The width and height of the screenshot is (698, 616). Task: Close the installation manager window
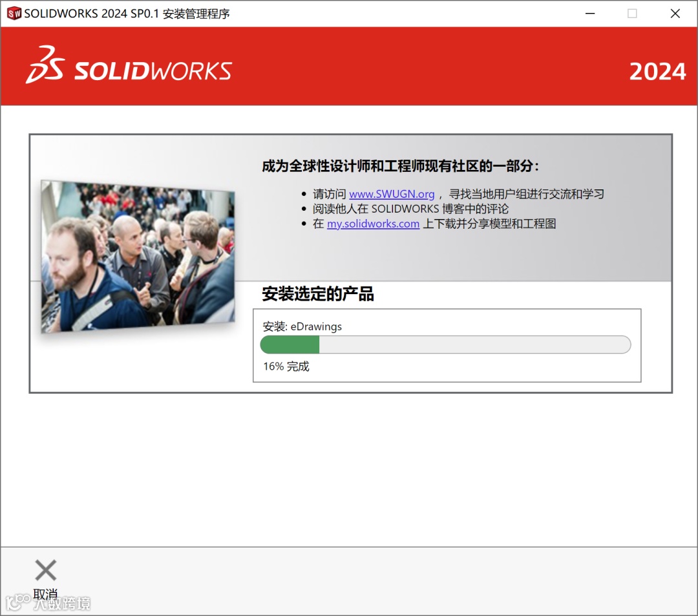pyautogui.click(x=675, y=14)
